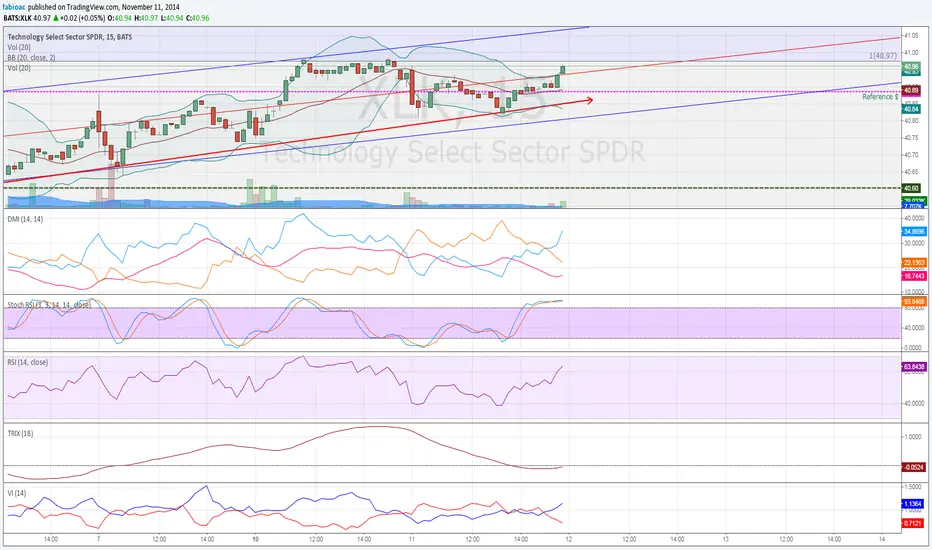This screenshot has height=550, width=932.
Task: Click the 40.60 dark green price tag
Action: (x=911, y=188)
